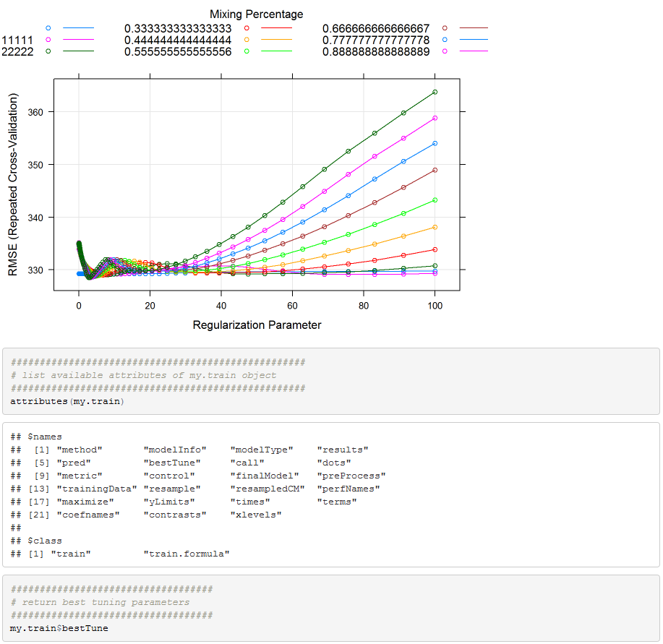Select the "metric" attribute name
Image resolution: width=663 pixels, height=644 pixels.
[80, 476]
